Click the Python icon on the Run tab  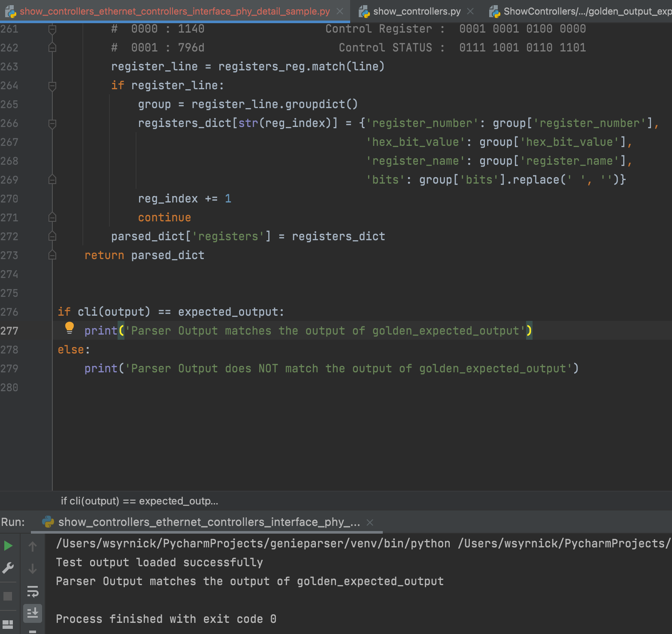point(48,522)
